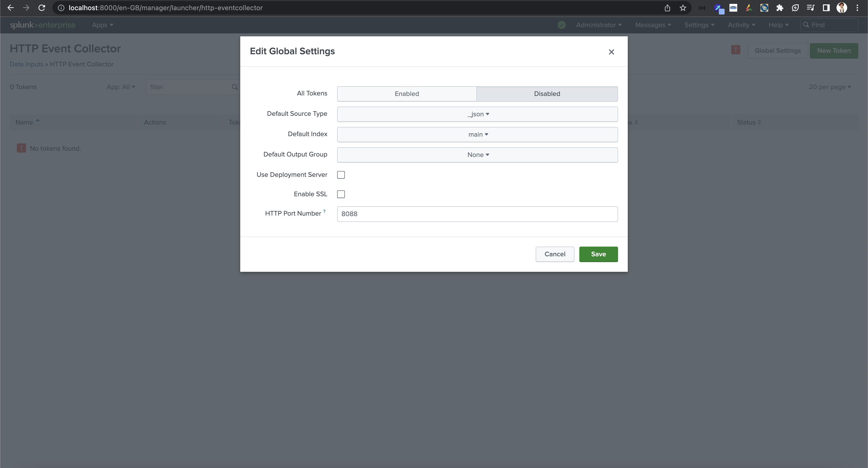Enable the Use Deployment Server checkbox
Screen dimensions: 868x468
(341, 175)
